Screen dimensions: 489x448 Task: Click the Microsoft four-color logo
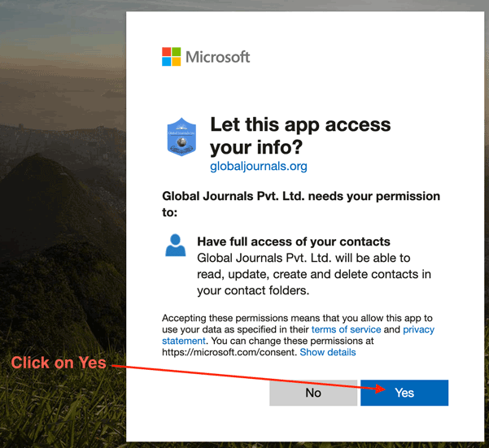[171, 57]
